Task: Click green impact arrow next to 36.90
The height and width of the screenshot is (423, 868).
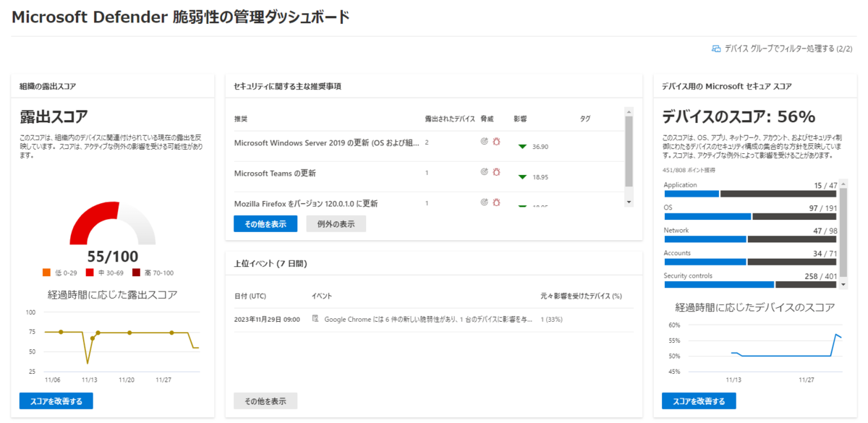Action: pos(522,147)
